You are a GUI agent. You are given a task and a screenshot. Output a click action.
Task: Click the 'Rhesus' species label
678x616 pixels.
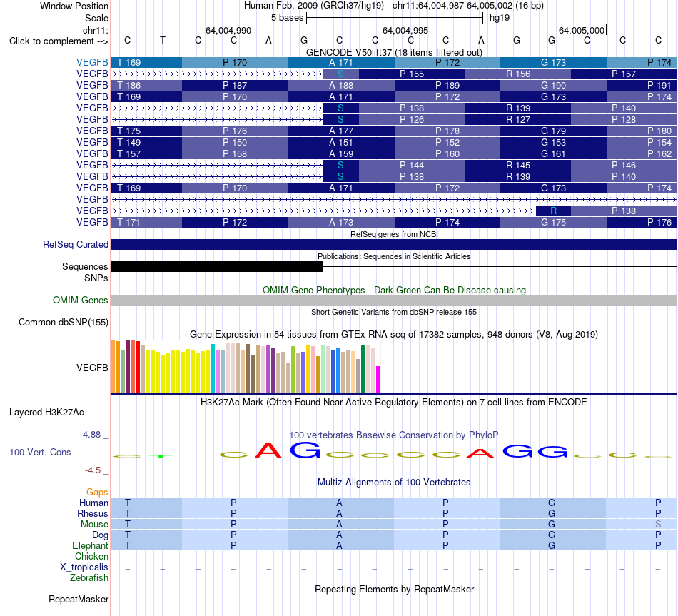click(x=93, y=513)
